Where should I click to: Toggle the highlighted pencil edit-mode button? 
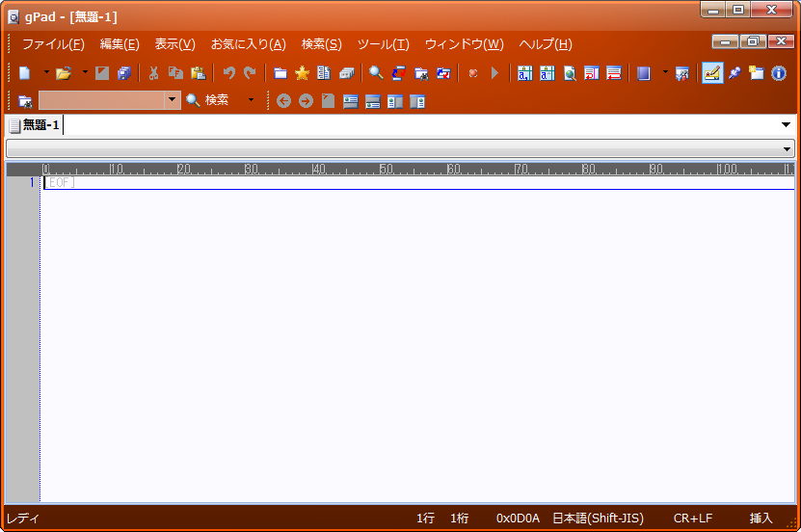(712, 73)
